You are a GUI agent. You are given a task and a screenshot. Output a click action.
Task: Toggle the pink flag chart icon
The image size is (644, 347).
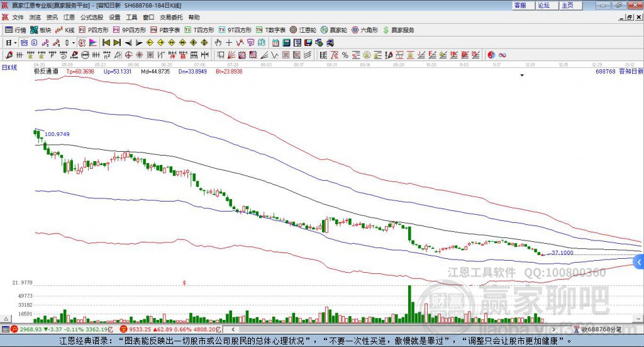pos(93,43)
